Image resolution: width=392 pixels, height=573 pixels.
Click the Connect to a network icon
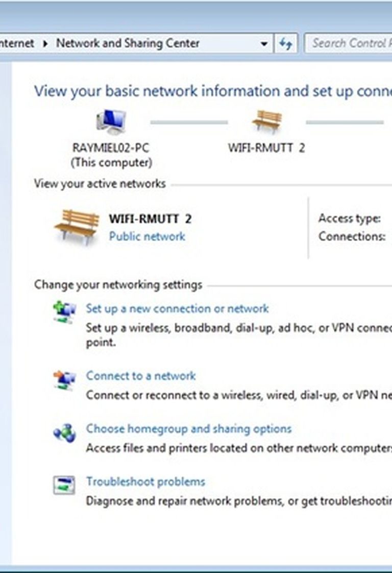pyautogui.click(x=64, y=380)
